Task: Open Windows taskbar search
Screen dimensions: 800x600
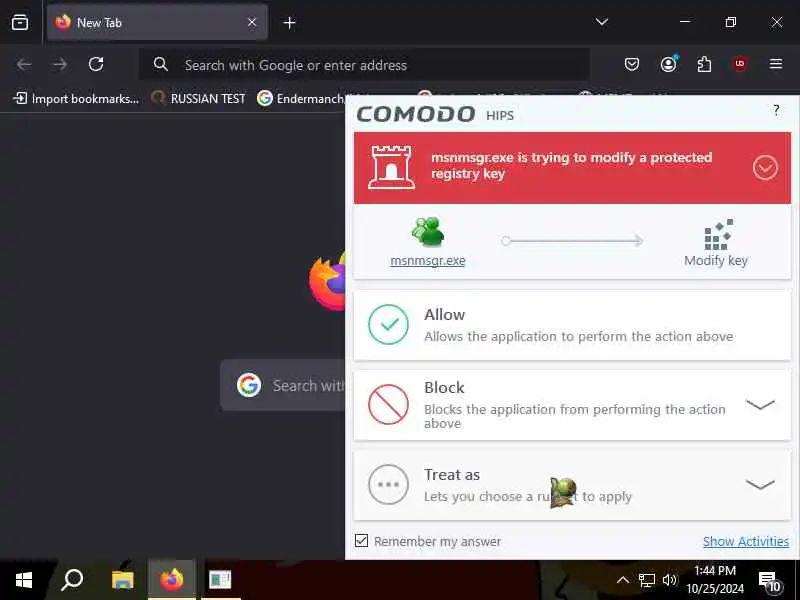Action: (72, 580)
